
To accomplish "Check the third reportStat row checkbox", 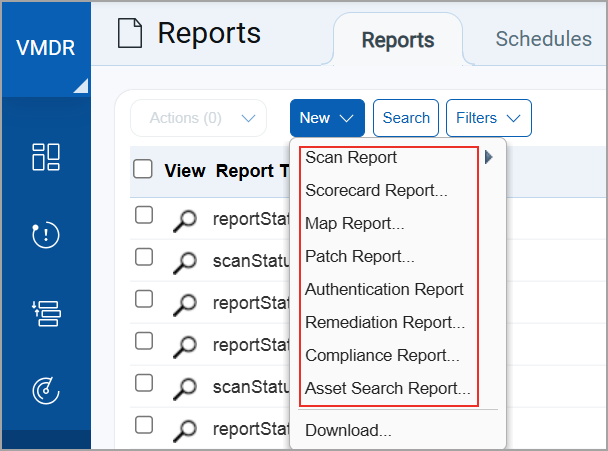I will [144, 341].
